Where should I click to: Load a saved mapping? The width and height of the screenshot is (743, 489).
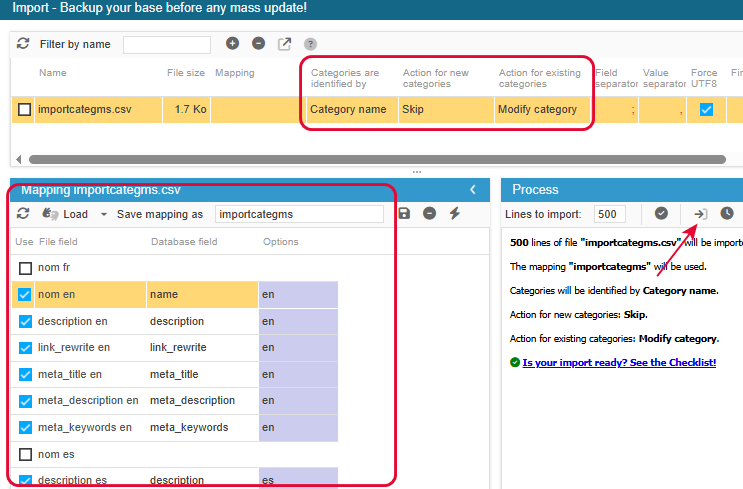65,214
